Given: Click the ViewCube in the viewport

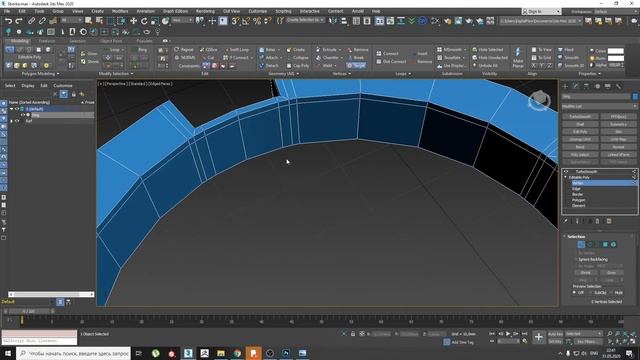Looking at the screenshot, I should point(540,100).
